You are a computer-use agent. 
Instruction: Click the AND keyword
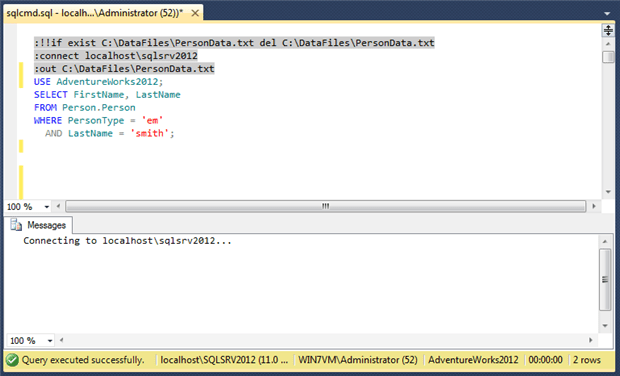(53, 133)
